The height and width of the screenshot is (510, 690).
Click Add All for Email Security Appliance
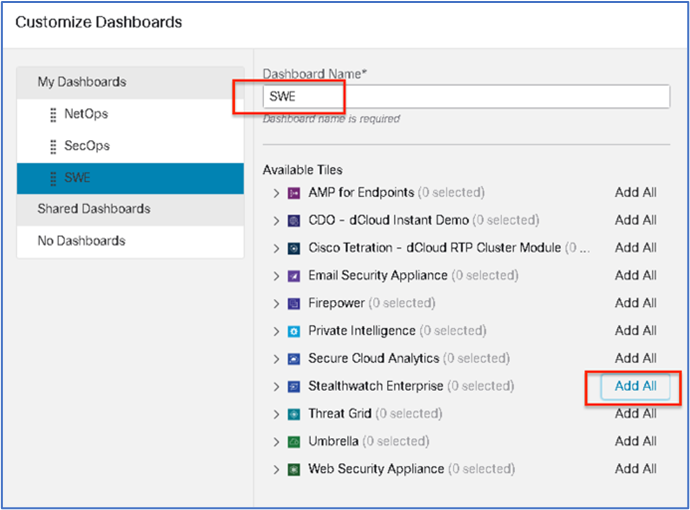pos(635,276)
